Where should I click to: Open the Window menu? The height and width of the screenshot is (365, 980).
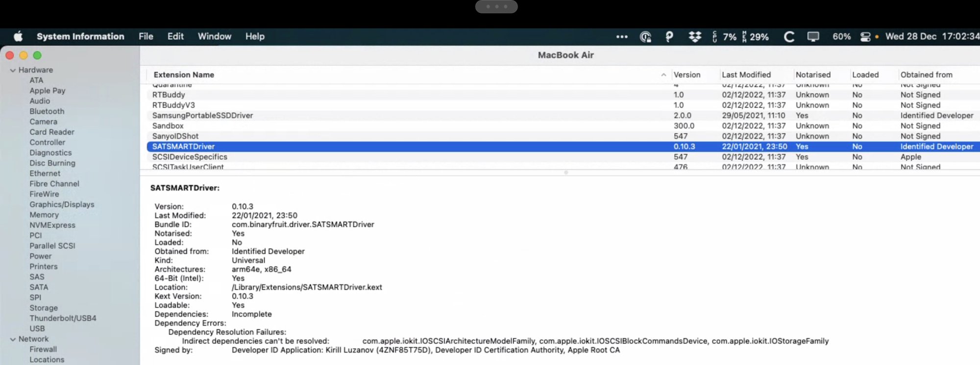point(214,36)
